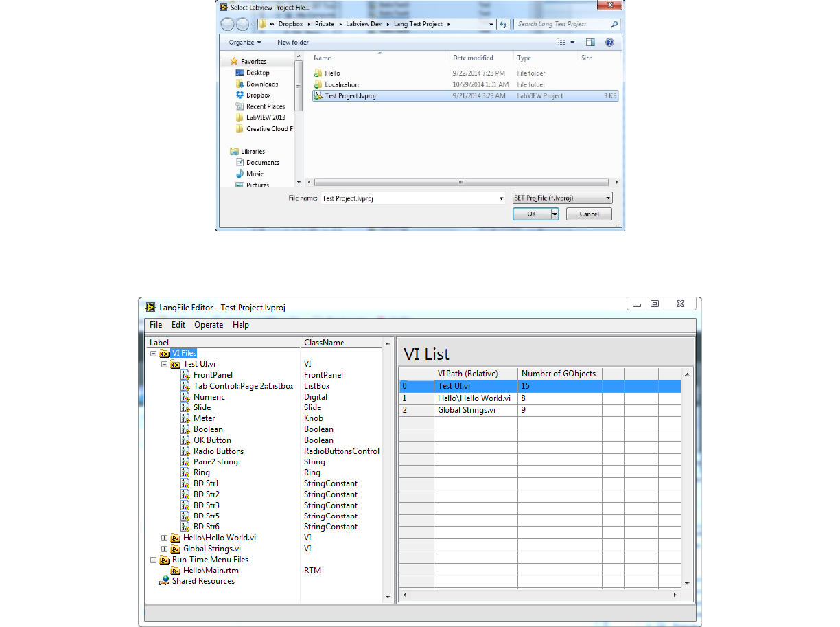Click the Number of GObjects column header
This screenshot has width=840, height=627.
tap(560, 374)
